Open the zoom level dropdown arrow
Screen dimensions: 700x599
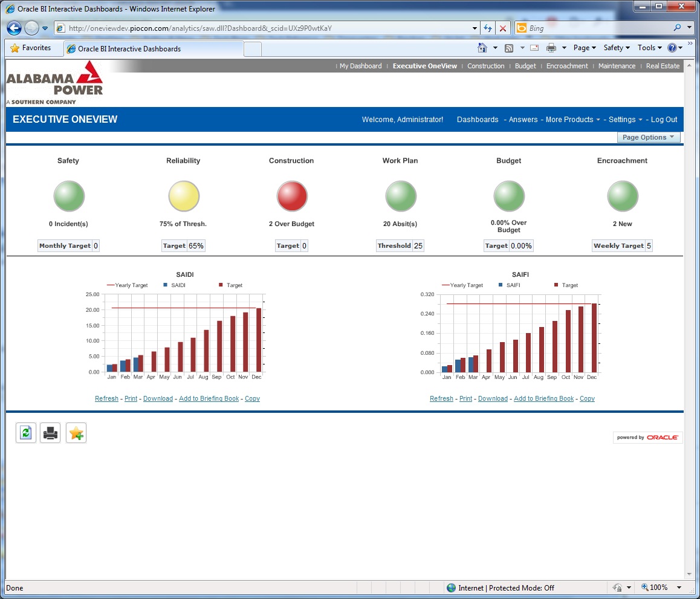pos(679,588)
